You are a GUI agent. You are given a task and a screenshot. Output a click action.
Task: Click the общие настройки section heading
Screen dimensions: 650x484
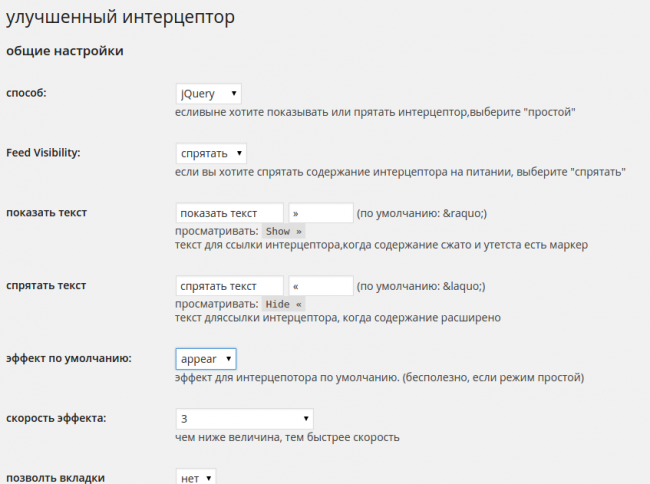point(65,50)
